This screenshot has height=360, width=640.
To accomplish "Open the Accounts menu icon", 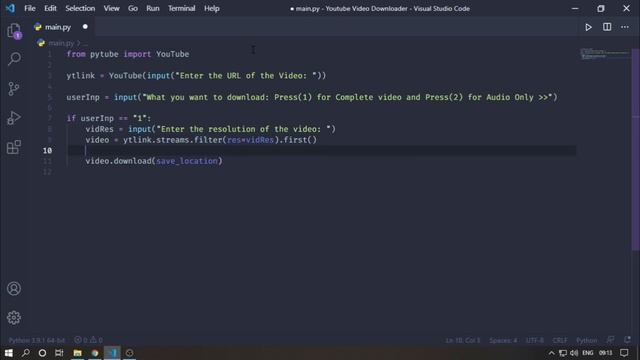I will (14, 289).
